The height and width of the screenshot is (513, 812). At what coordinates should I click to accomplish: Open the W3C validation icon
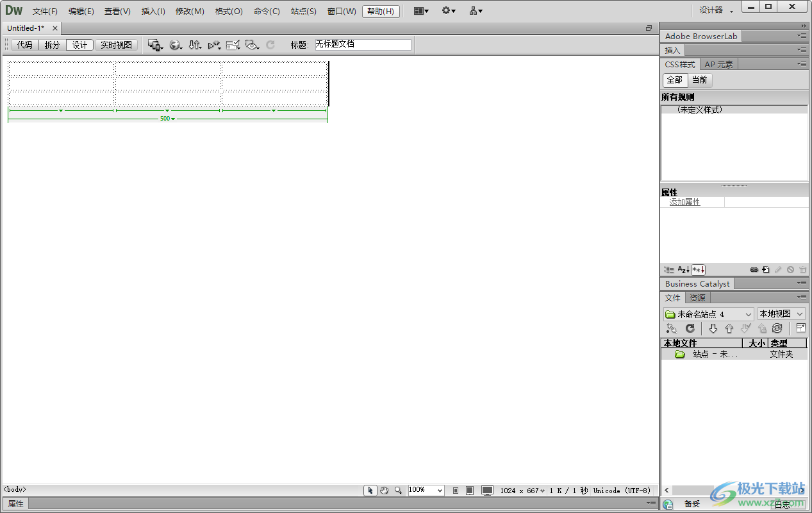pyautogui.click(x=214, y=45)
